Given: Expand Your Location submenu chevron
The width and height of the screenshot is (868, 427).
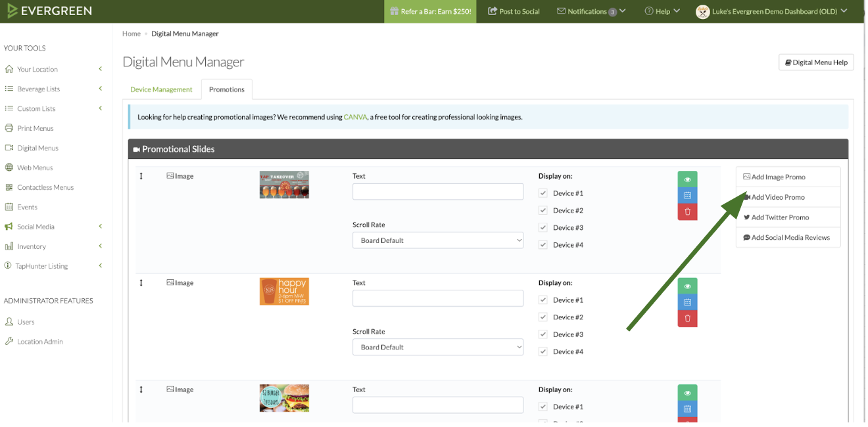Looking at the screenshot, I should click(x=101, y=69).
